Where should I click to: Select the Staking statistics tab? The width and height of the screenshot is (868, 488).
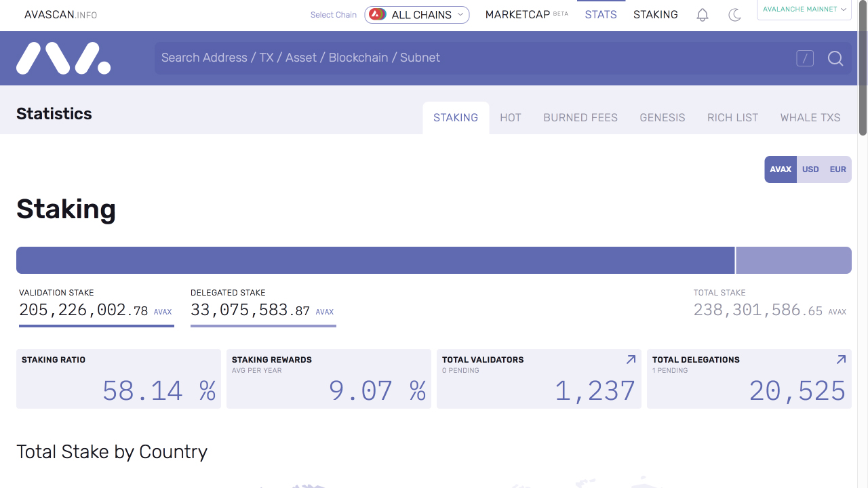[x=456, y=117]
